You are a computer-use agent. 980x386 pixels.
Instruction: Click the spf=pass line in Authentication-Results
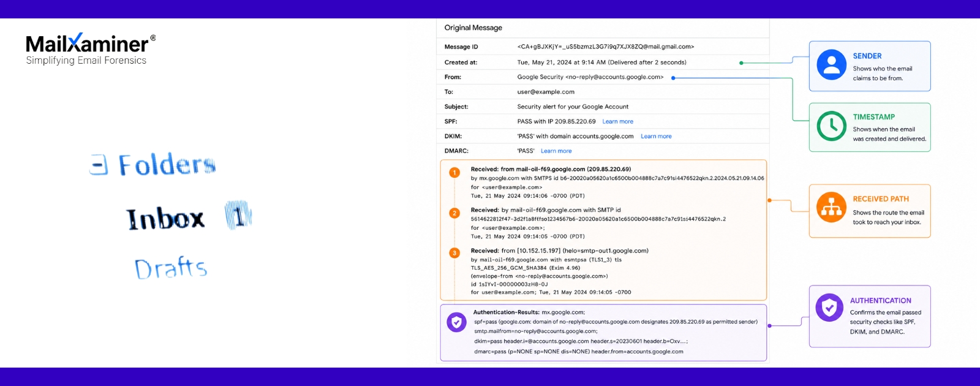point(616,322)
